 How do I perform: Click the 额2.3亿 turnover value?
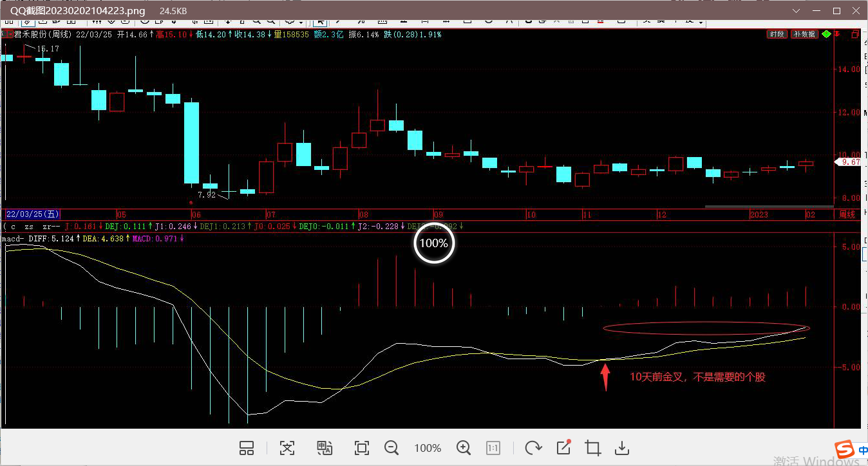(x=328, y=34)
